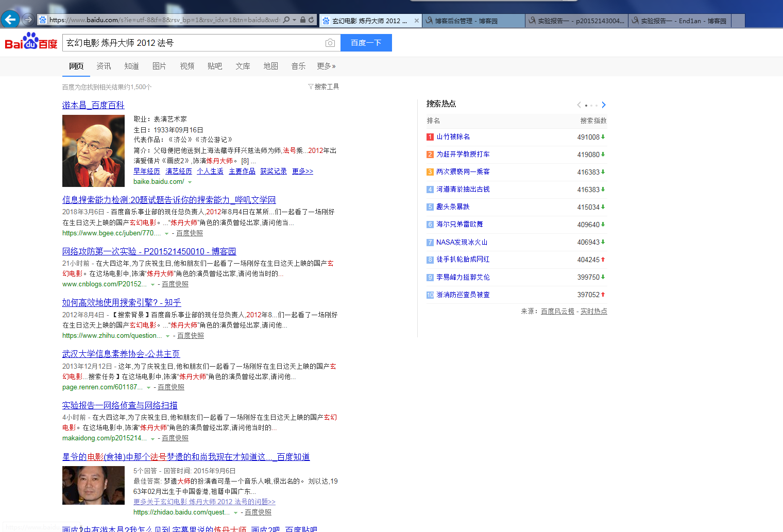The image size is (783, 532).
Task: Expand the dropdown arrow beside www.cnblogs.com URL
Action: (152, 284)
